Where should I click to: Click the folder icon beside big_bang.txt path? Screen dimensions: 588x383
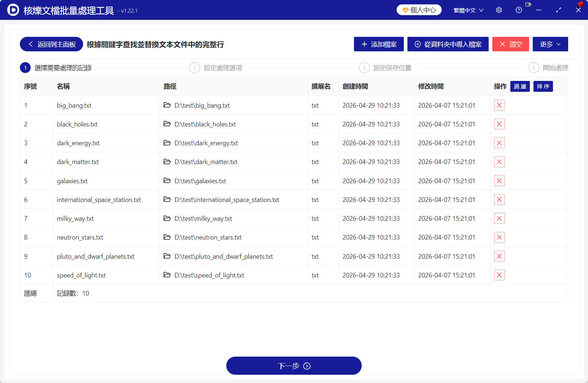click(167, 105)
